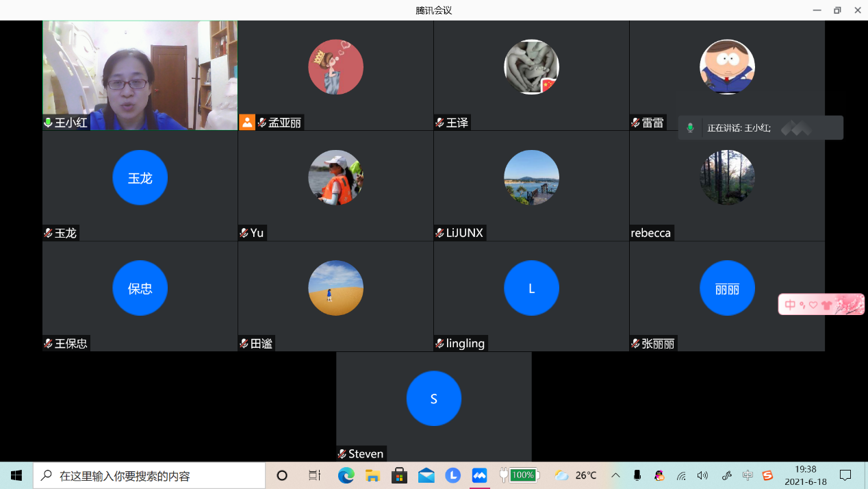This screenshot has width=868, height=489.
Task: Launch Microsoft Store from the taskbar
Action: [399, 475]
